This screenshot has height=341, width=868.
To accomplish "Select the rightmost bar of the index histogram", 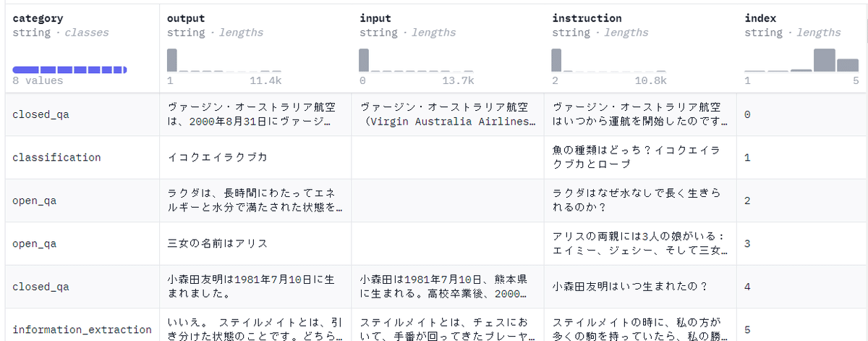I will click(848, 65).
